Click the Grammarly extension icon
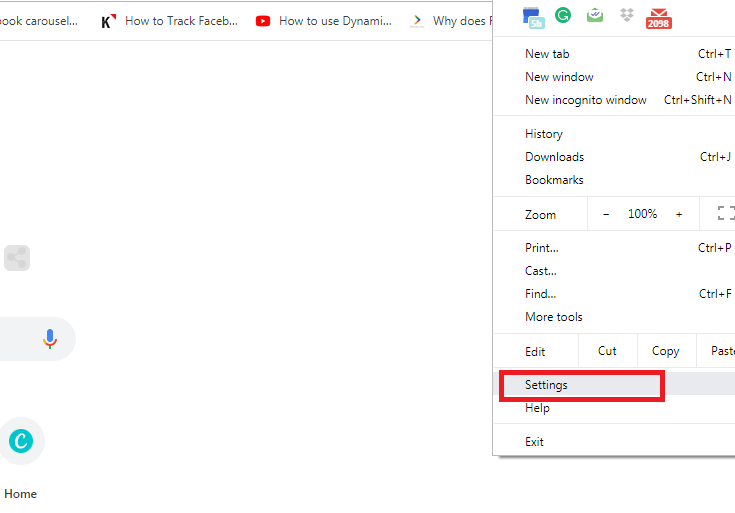 pyautogui.click(x=563, y=16)
